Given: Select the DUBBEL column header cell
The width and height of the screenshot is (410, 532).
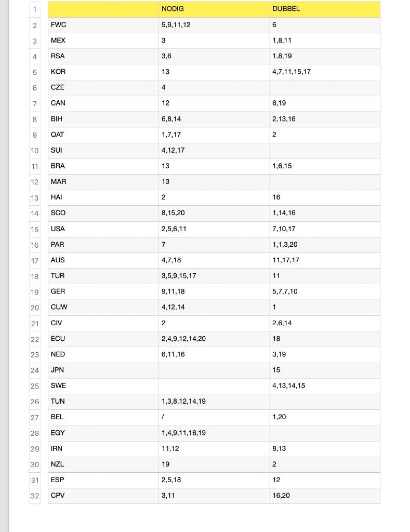Looking at the screenshot, I should 325,9.
